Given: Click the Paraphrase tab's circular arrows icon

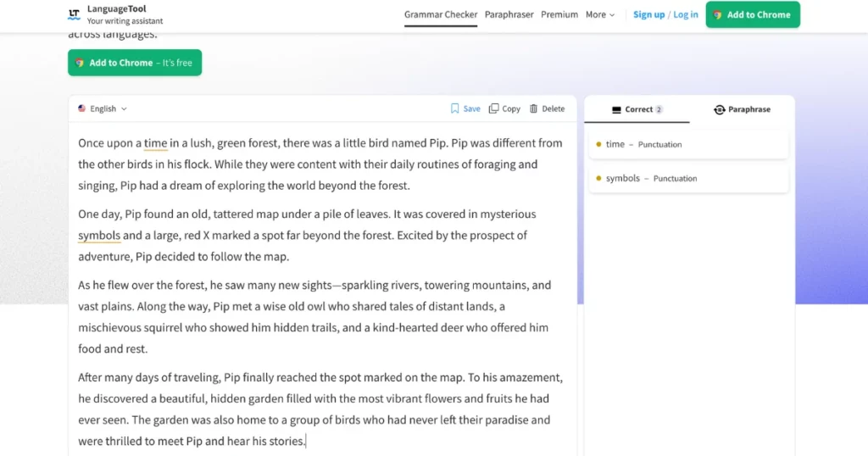Looking at the screenshot, I should (719, 109).
